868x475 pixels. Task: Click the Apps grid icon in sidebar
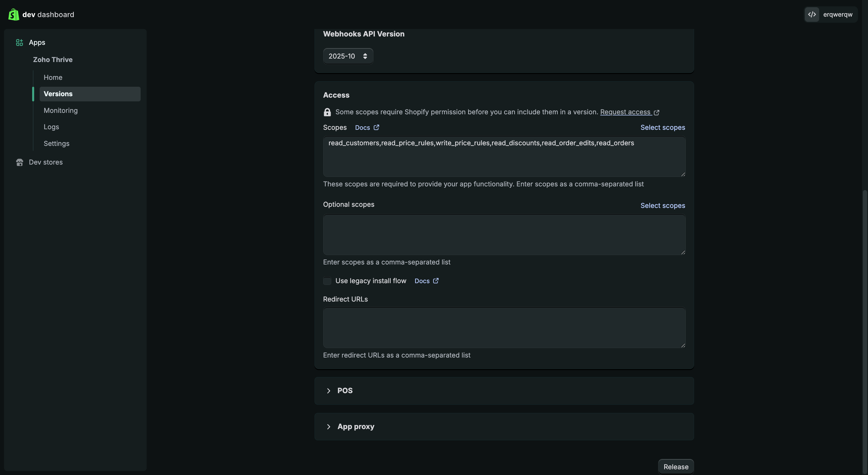(20, 43)
